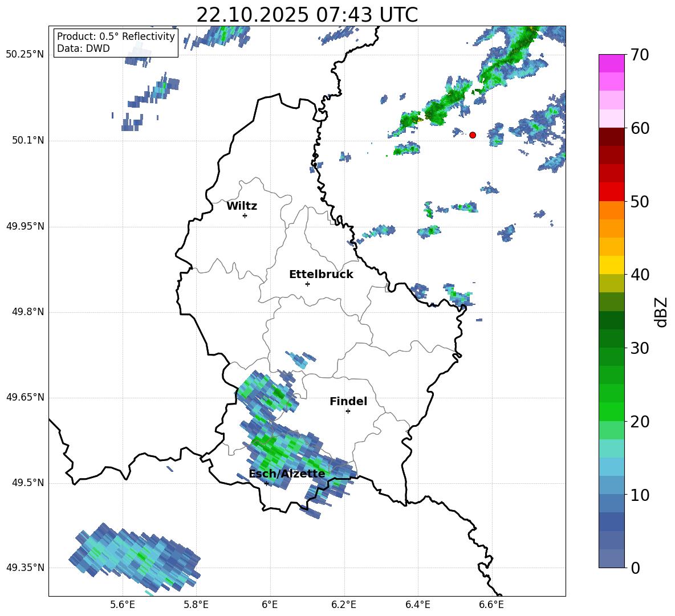Click the 50.25°N latitude label
Viewport: 675px width, 616px height.
tap(25, 55)
